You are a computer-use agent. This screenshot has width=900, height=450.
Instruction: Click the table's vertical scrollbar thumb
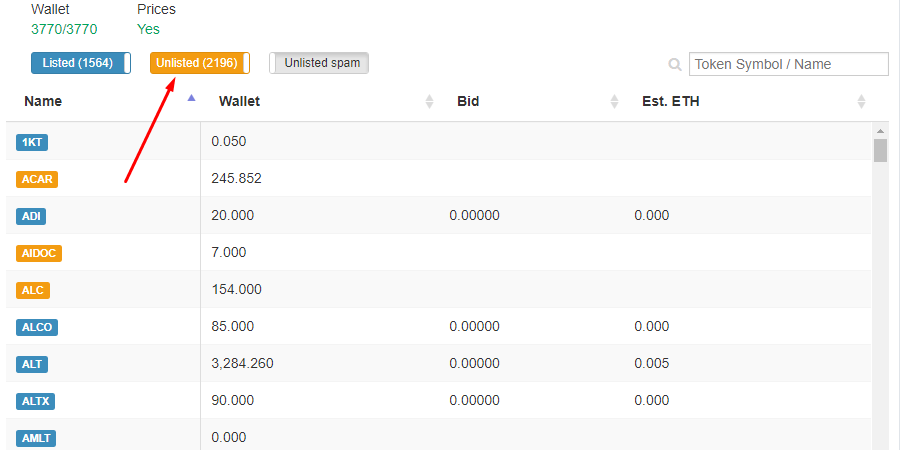pyautogui.click(x=880, y=150)
